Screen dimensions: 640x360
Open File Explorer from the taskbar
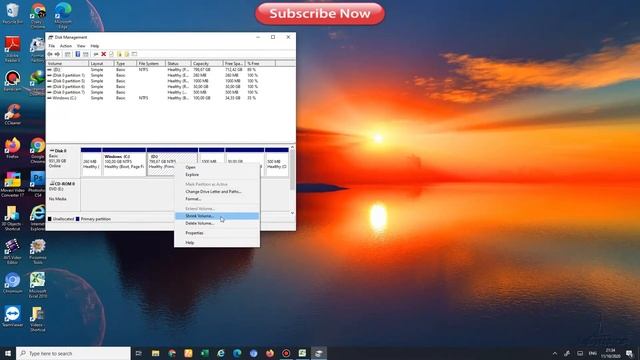156,353
